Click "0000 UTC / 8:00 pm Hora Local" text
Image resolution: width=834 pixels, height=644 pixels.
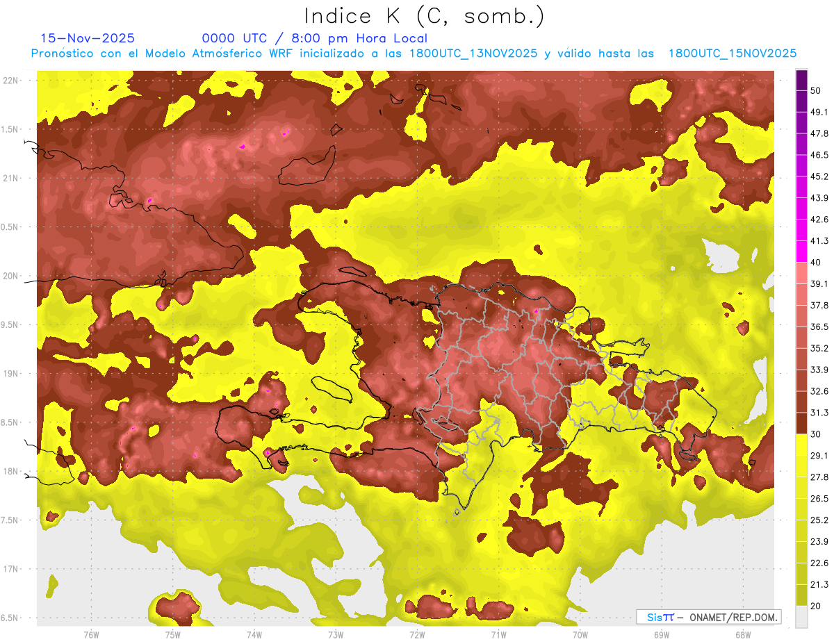315,38
